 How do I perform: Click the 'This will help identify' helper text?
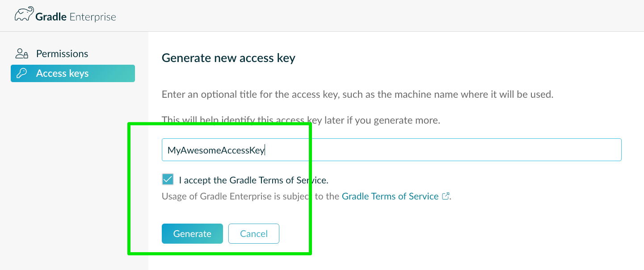pyautogui.click(x=301, y=120)
